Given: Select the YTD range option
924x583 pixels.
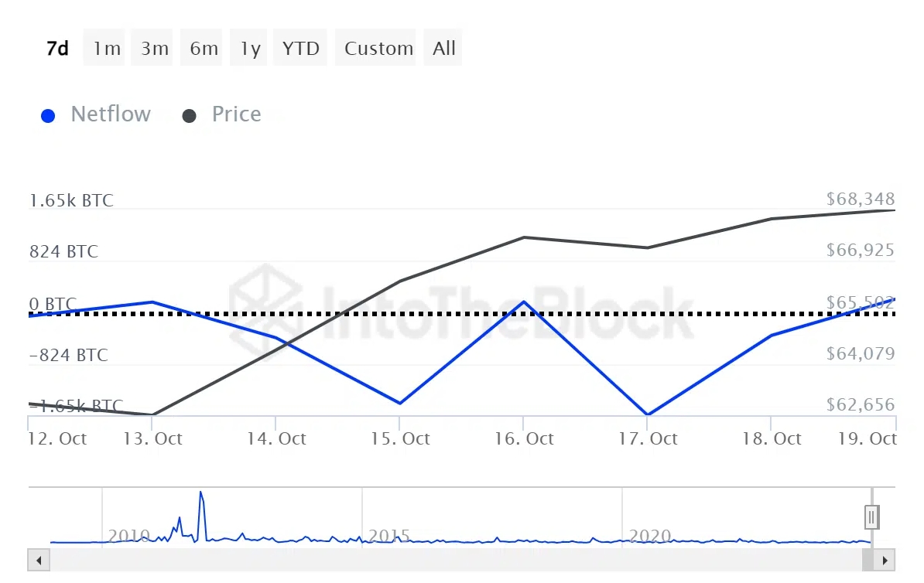Looking at the screenshot, I should tap(300, 48).
